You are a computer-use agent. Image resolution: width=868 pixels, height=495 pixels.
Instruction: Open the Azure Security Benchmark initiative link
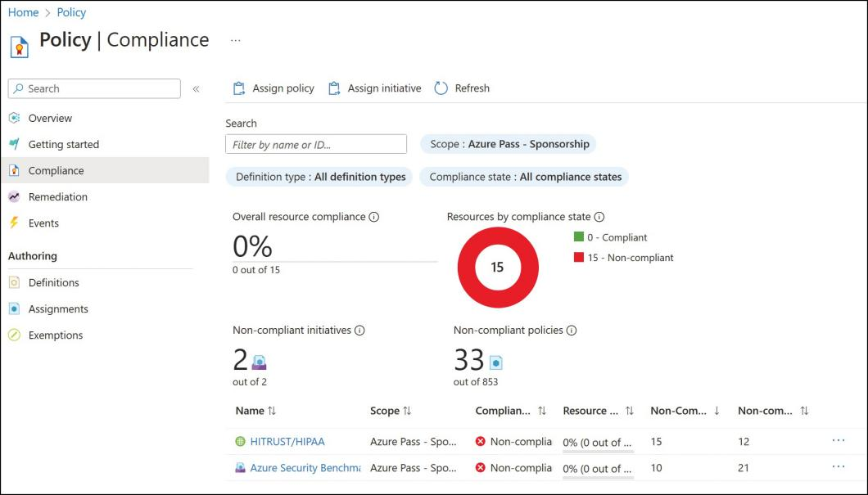click(305, 468)
